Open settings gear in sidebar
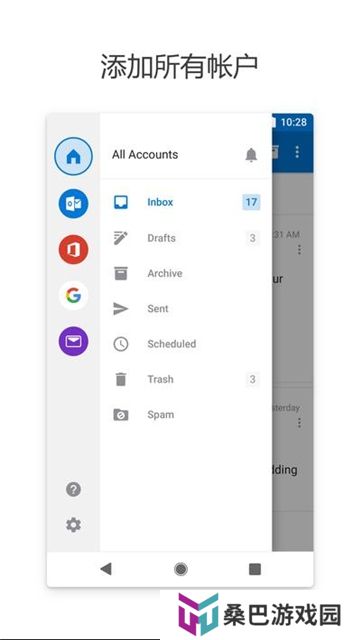This screenshot has height=640, width=360. 73,525
